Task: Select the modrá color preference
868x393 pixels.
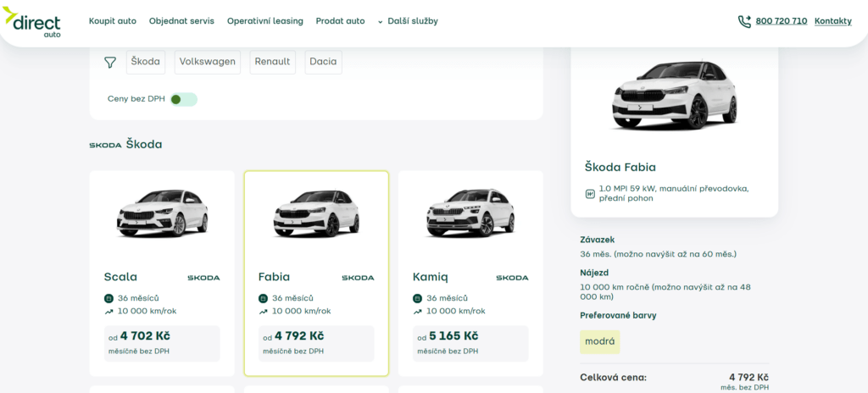Action: pos(600,341)
